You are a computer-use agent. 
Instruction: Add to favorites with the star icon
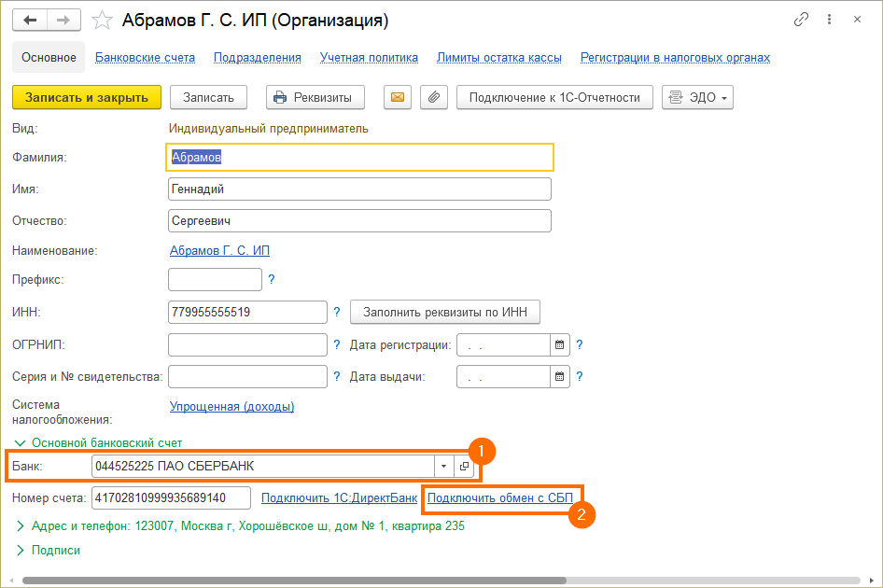point(102,19)
